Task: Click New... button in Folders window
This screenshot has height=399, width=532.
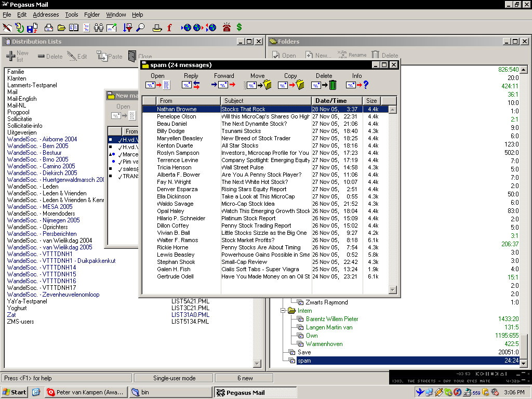Action: (x=318, y=55)
